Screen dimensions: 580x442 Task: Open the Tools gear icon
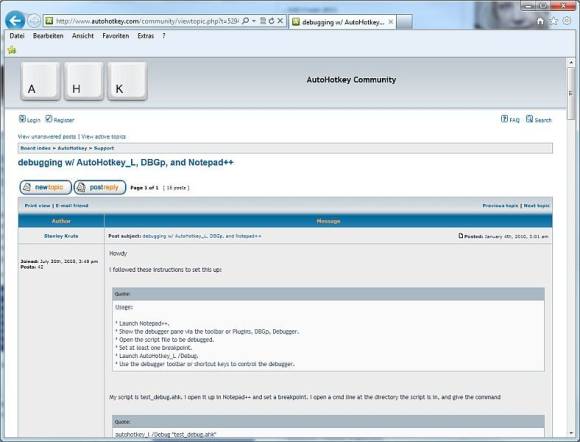567,21
